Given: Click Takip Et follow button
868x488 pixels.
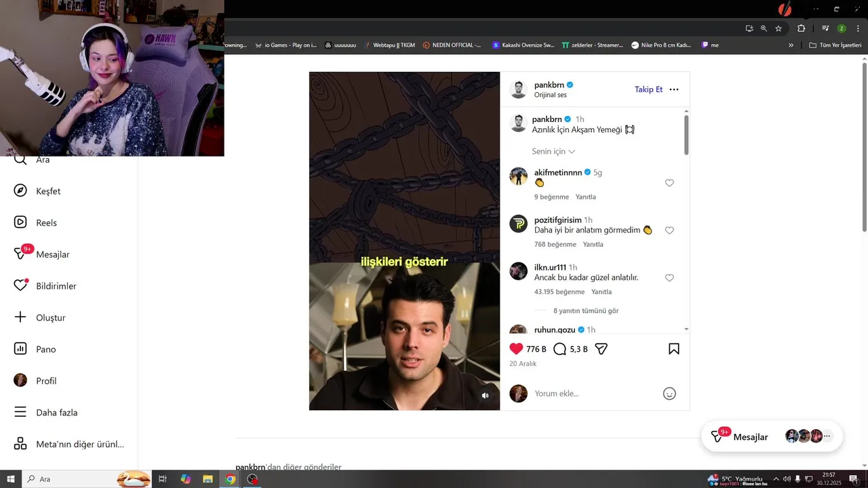Looking at the screenshot, I should (x=648, y=89).
